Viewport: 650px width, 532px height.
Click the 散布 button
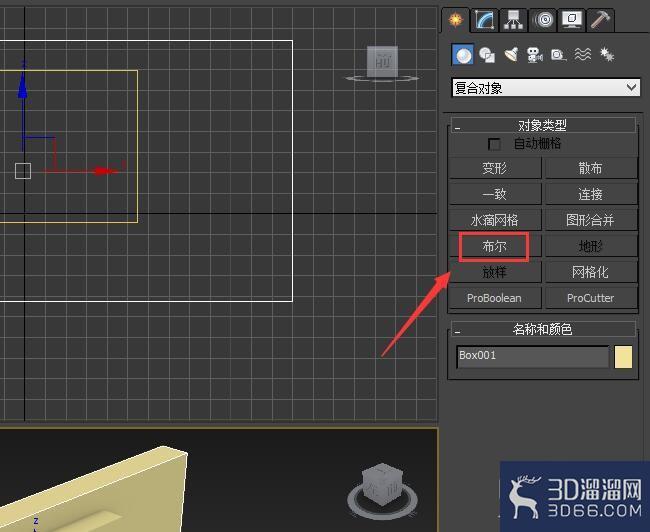(x=591, y=168)
